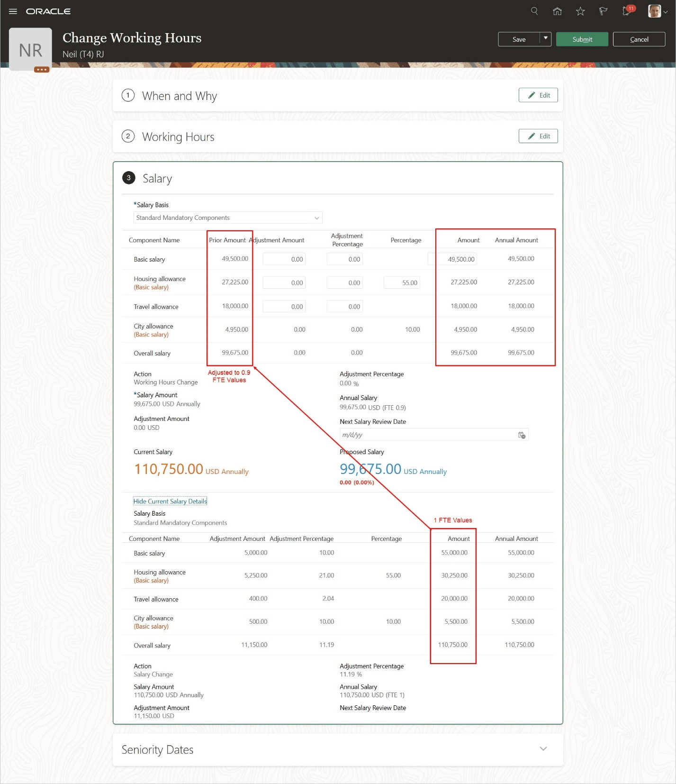Open the user profile avatar menu
The height and width of the screenshot is (784, 676).
(x=658, y=11)
